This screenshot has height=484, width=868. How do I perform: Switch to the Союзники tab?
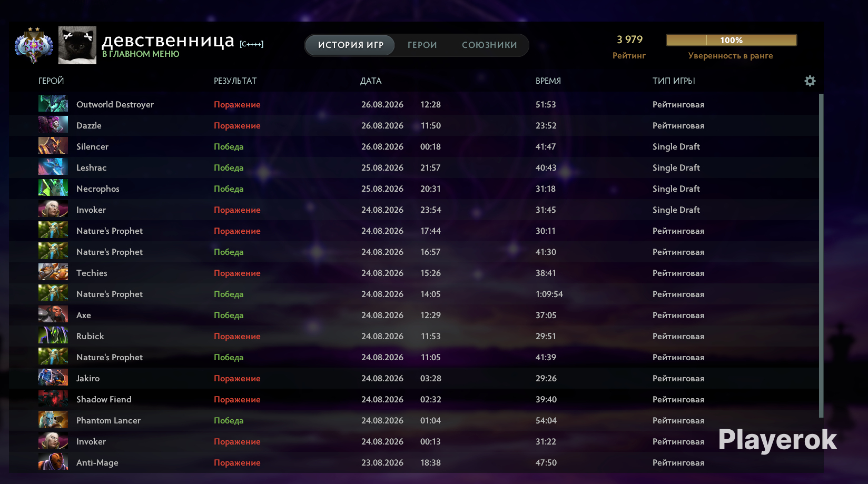489,45
